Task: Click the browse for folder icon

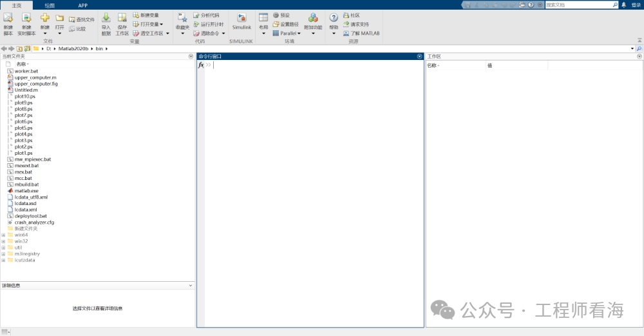Action: tap(27, 48)
